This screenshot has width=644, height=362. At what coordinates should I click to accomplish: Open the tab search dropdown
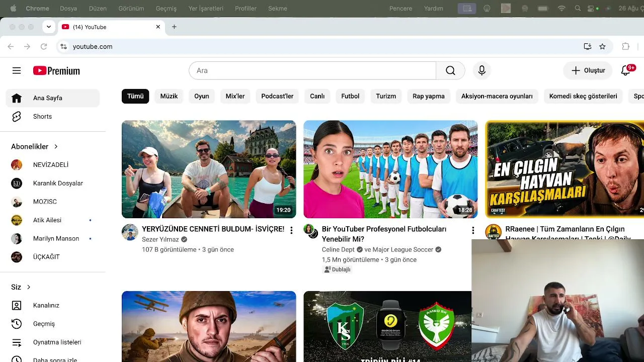coord(49,27)
